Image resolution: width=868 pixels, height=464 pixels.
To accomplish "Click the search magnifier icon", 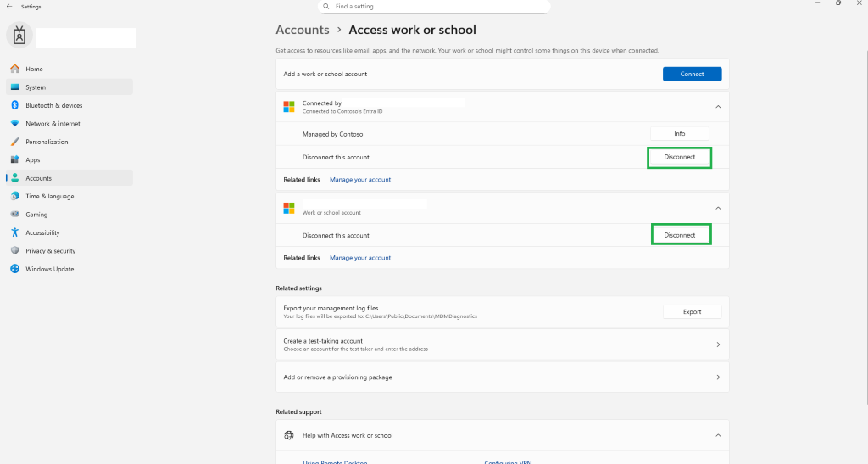I will pos(326,7).
